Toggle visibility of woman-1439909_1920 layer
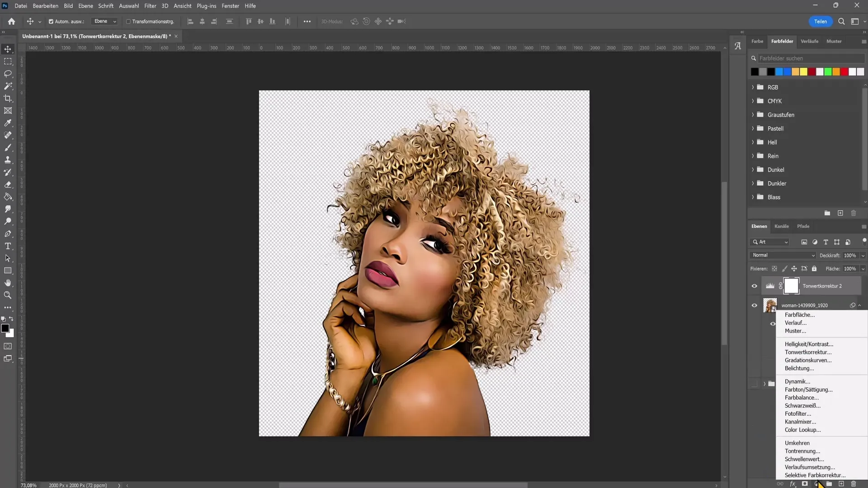The image size is (868, 488). 754,305
